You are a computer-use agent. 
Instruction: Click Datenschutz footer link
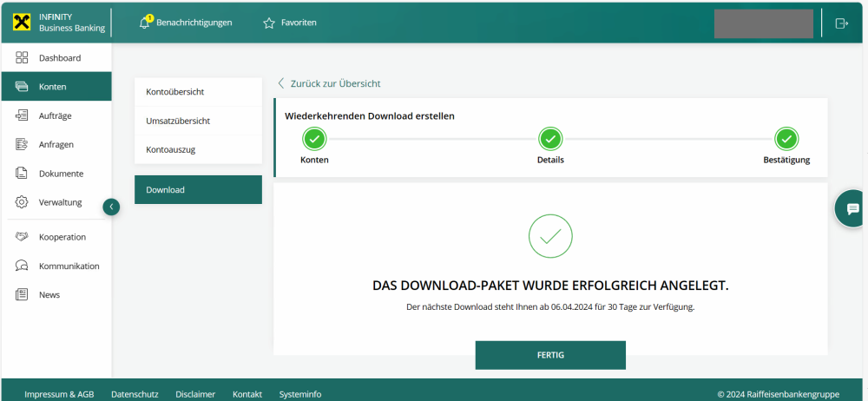coord(135,394)
